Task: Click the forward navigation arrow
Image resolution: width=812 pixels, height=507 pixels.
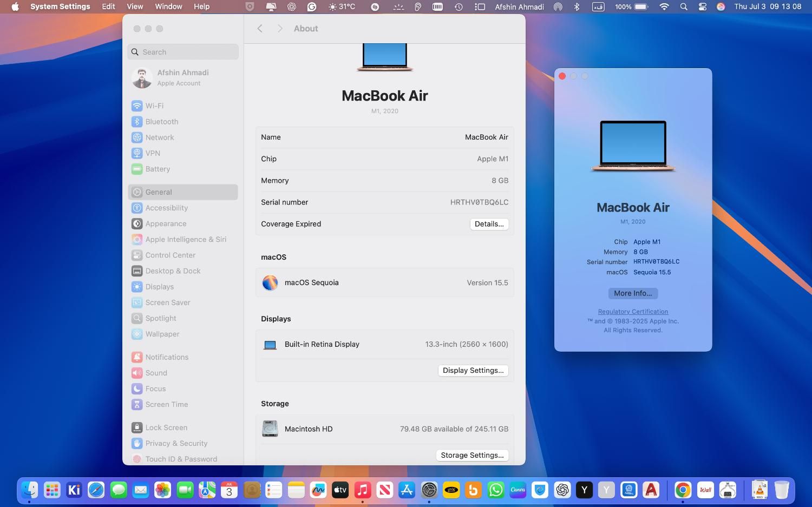Action: click(280, 29)
